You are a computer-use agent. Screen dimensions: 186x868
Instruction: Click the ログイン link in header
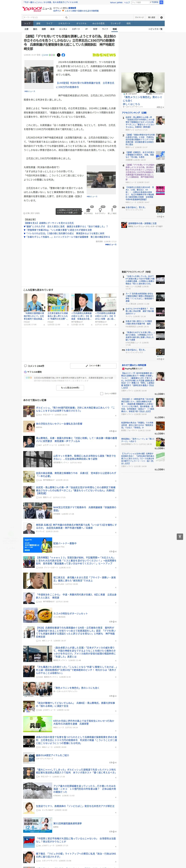[x=57, y=11]
